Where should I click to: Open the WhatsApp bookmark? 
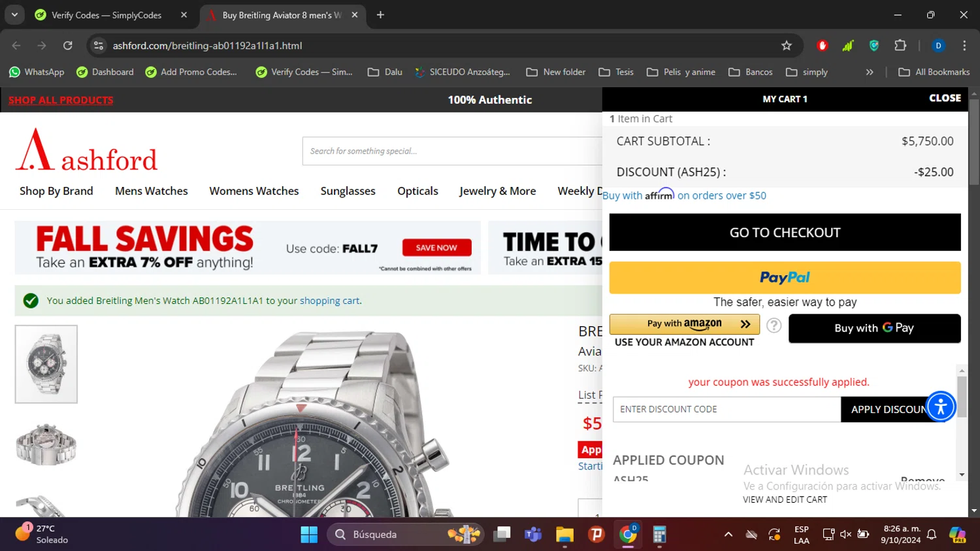point(37,72)
